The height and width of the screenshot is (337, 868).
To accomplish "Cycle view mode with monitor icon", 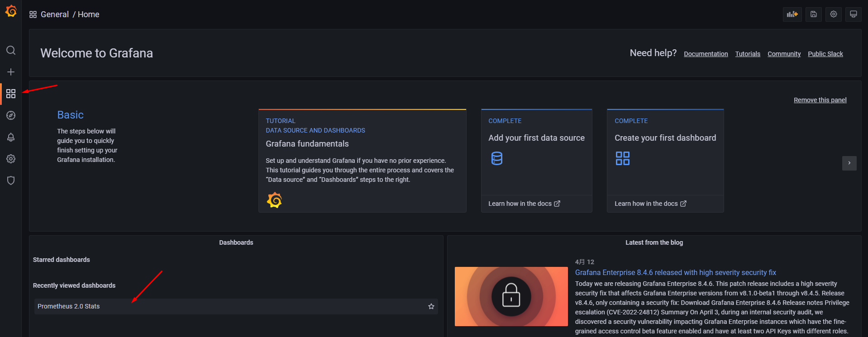I will [x=854, y=14].
